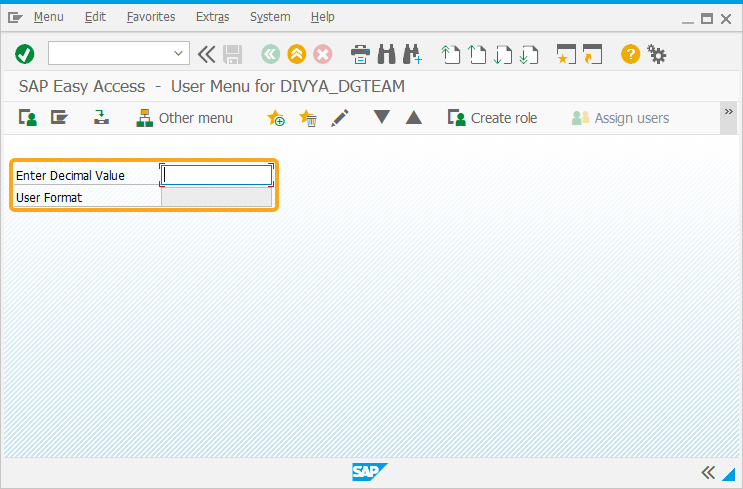Click the Create role button

point(492,118)
